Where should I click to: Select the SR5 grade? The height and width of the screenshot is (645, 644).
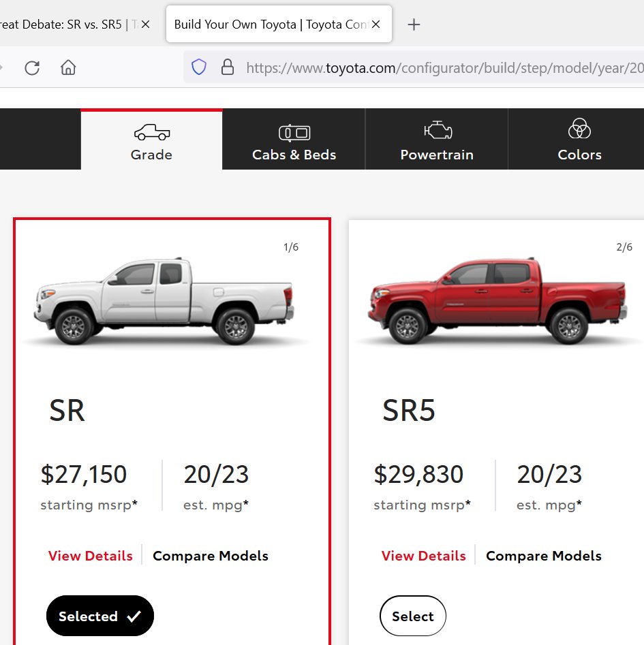413,616
